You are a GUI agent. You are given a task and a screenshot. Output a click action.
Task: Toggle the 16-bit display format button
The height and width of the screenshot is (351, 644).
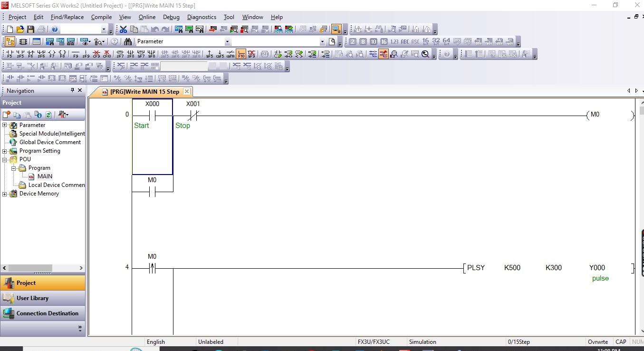pos(425,42)
